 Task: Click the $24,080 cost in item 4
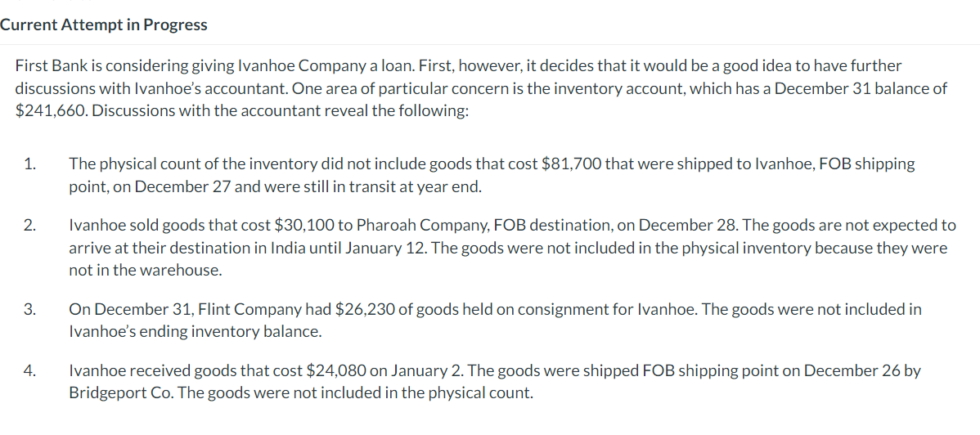[x=338, y=371]
